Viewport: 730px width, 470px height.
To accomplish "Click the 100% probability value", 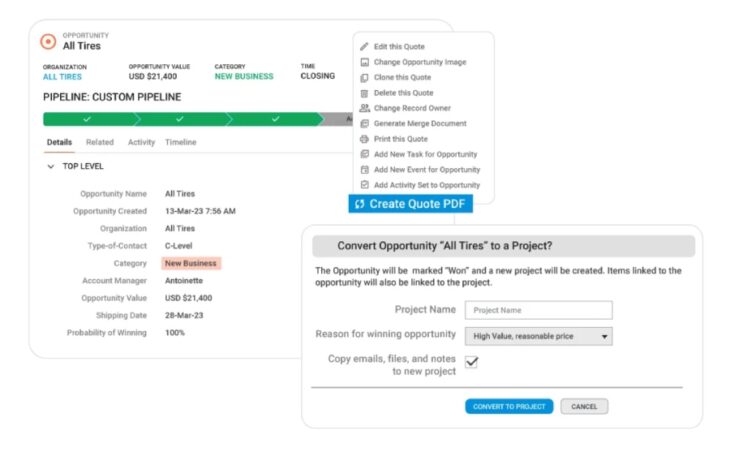I will (x=175, y=333).
